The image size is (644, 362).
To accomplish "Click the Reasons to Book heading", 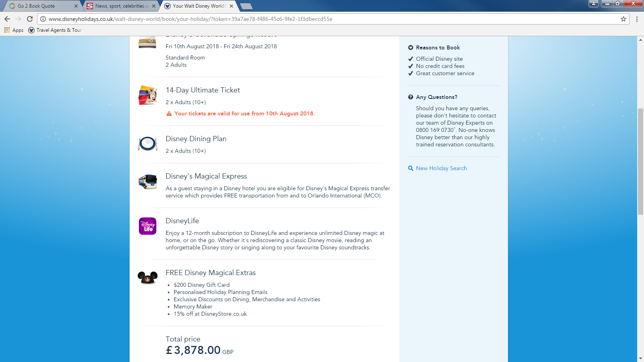I will pos(438,47).
